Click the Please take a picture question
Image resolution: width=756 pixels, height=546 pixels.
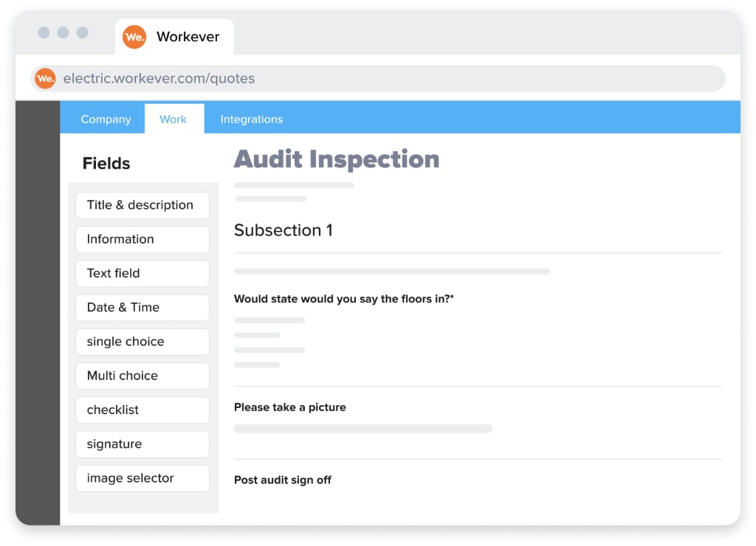click(x=290, y=407)
